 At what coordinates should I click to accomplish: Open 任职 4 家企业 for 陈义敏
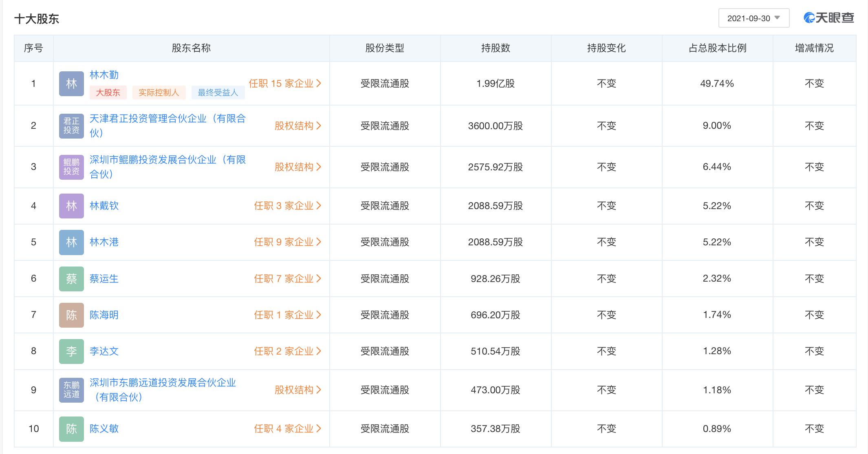(x=287, y=429)
